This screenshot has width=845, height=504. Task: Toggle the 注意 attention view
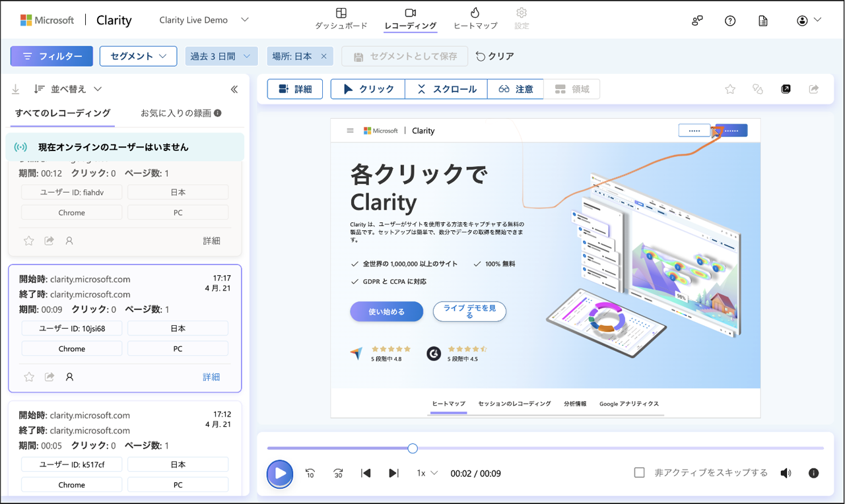pos(515,89)
